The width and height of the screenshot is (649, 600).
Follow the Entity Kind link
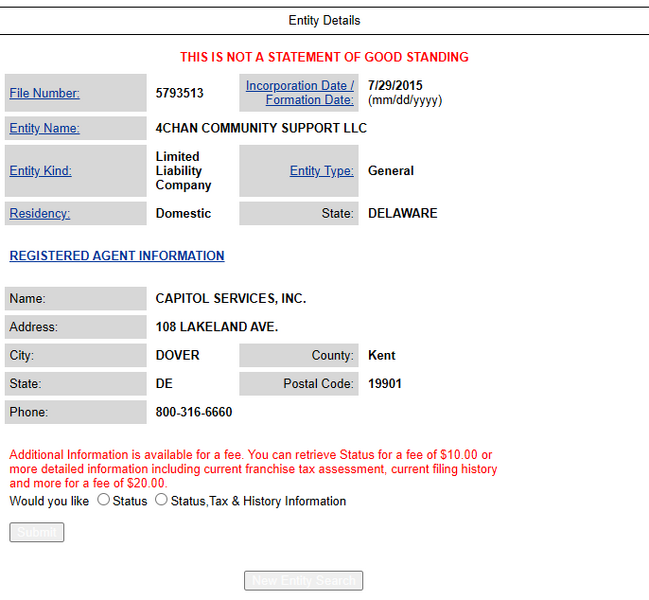coord(40,171)
